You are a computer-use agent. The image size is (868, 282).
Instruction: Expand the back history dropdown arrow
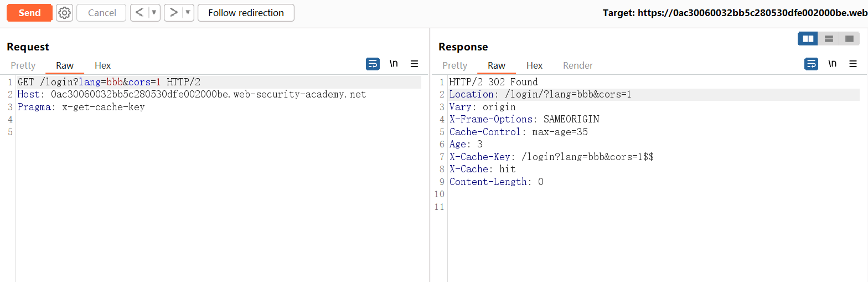[x=154, y=13]
